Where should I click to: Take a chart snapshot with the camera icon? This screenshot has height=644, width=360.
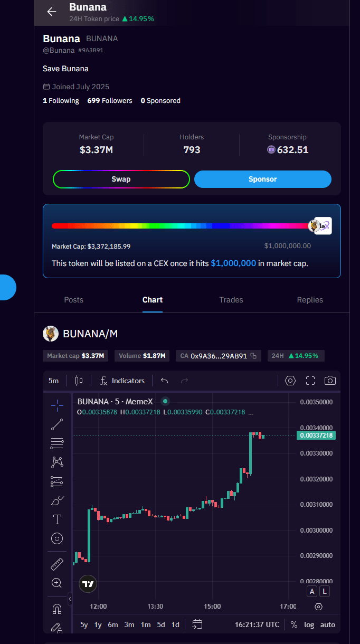point(330,381)
